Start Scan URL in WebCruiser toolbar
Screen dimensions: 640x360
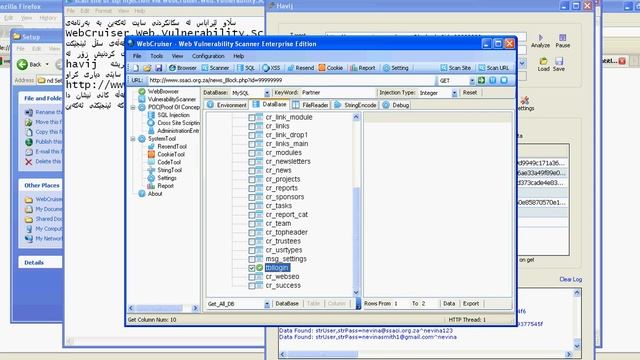[493, 68]
